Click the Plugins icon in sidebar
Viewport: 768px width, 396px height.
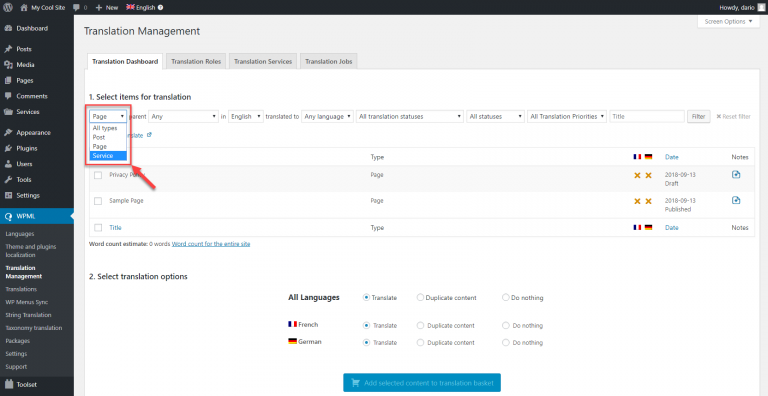click(8, 148)
